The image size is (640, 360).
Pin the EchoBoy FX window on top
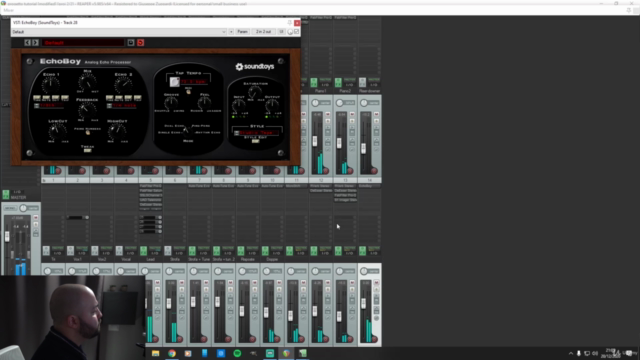point(289,23)
